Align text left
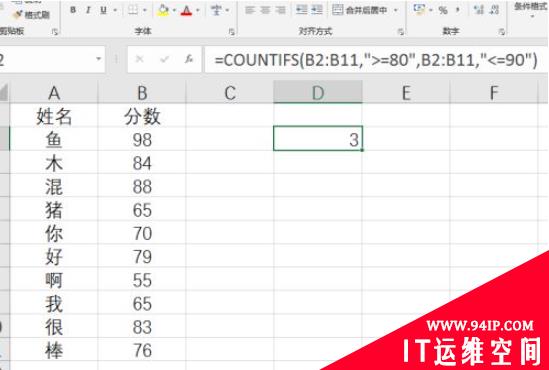Screen dimensions: 549x370 tap(250, 10)
